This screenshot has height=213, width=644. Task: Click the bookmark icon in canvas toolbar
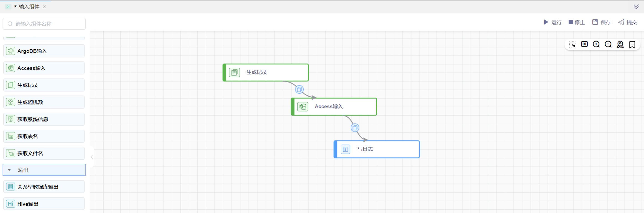(x=632, y=45)
